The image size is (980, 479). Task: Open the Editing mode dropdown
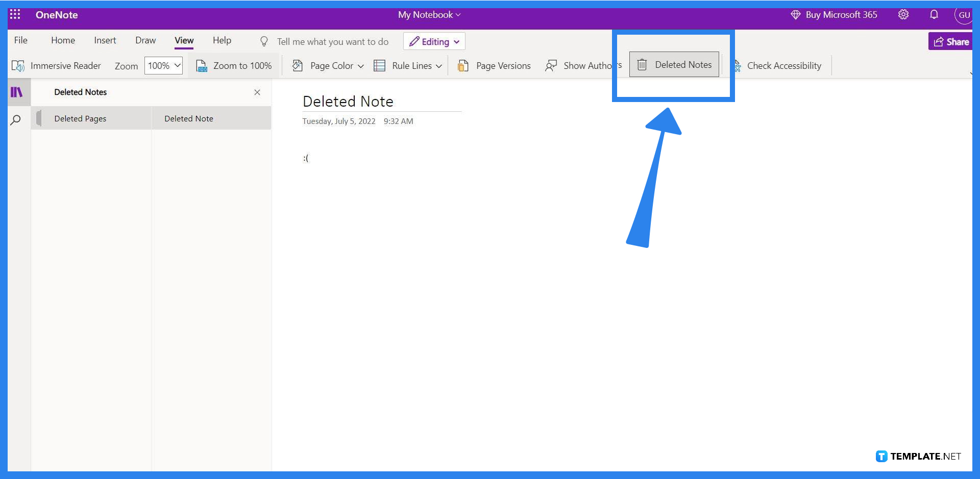coord(433,41)
